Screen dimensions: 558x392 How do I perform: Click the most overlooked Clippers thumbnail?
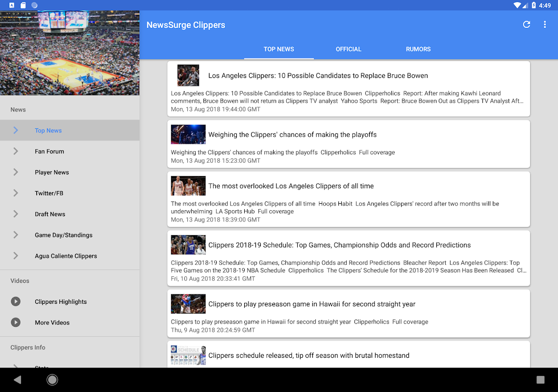(x=188, y=186)
